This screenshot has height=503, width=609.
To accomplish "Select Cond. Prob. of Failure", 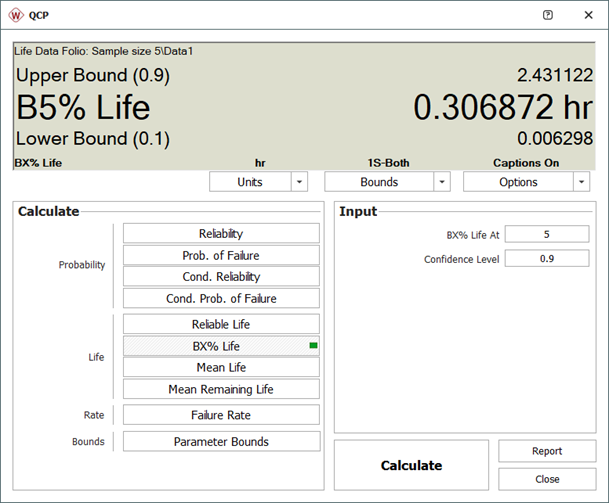I will point(221,298).
